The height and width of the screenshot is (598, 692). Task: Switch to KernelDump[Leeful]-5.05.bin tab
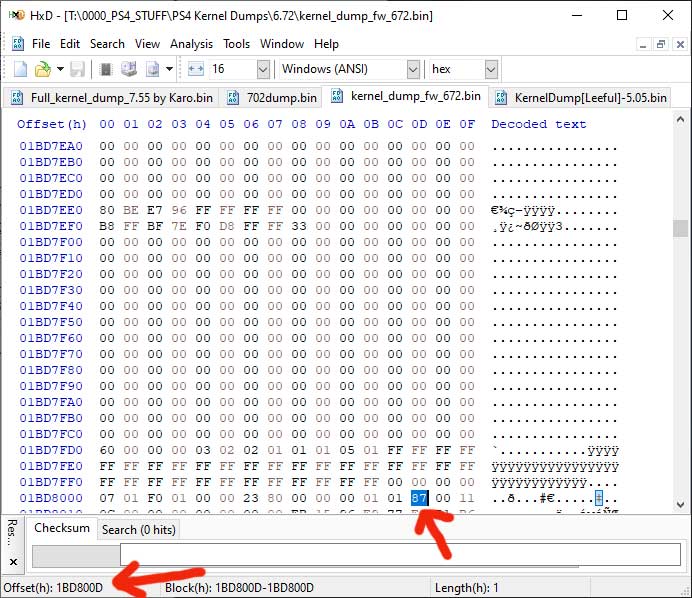581,98
